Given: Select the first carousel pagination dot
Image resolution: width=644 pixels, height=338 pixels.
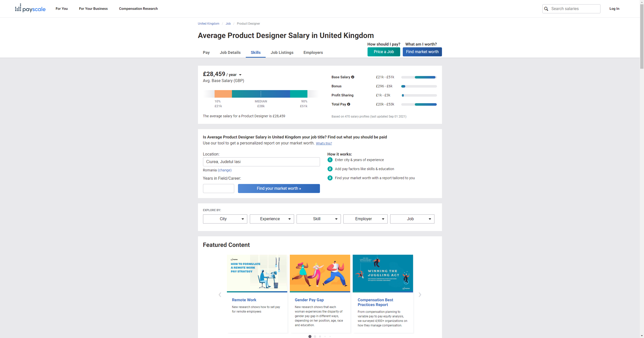Looking at the screenshot, I should (x=310, y=336).
